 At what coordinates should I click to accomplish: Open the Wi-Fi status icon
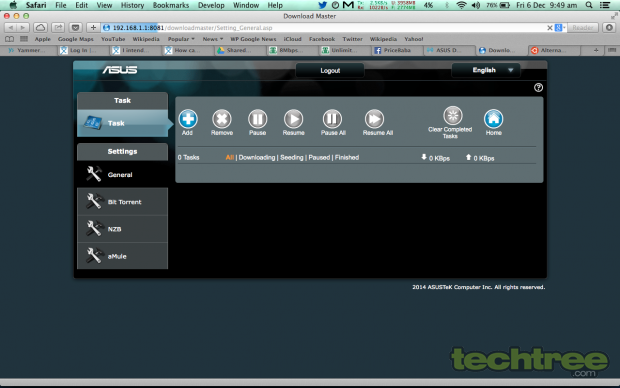coord(461,5)
